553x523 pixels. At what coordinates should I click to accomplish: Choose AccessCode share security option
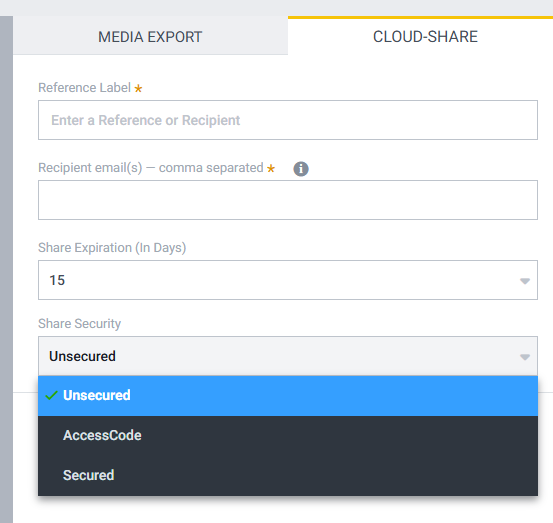[x=288, y=436]
